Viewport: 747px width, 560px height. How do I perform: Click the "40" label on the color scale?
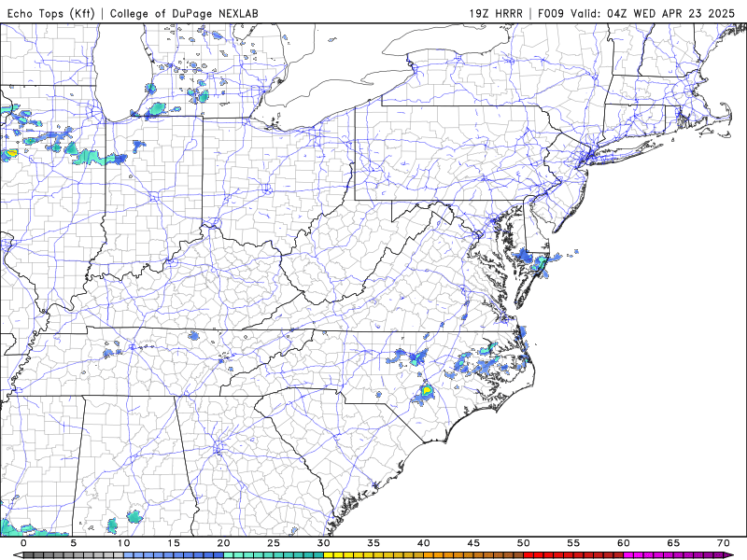424,543
